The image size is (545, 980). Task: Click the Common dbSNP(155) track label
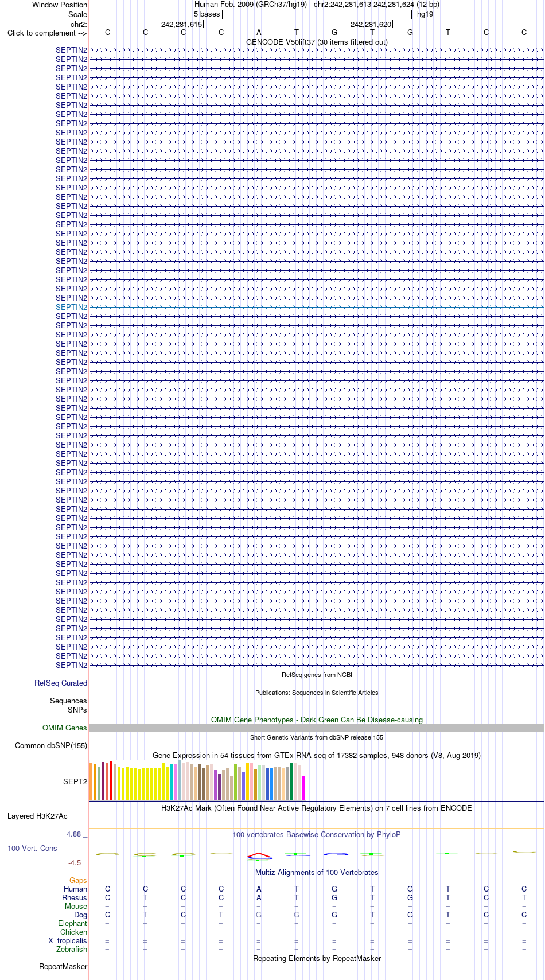coord(51,745)
